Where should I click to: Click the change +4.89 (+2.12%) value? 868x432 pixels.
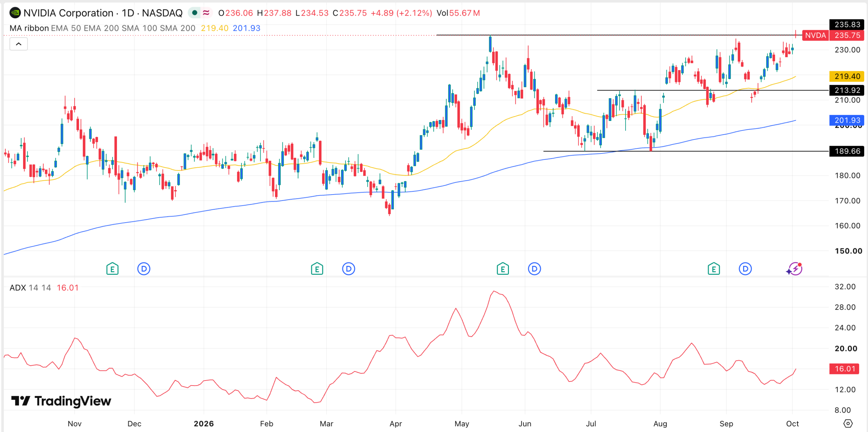pyautogui.click(x=401, y=13)
